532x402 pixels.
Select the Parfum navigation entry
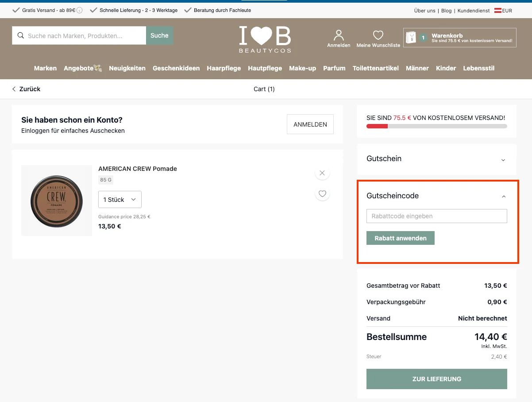pyautogui.click(x=334, y=68)
